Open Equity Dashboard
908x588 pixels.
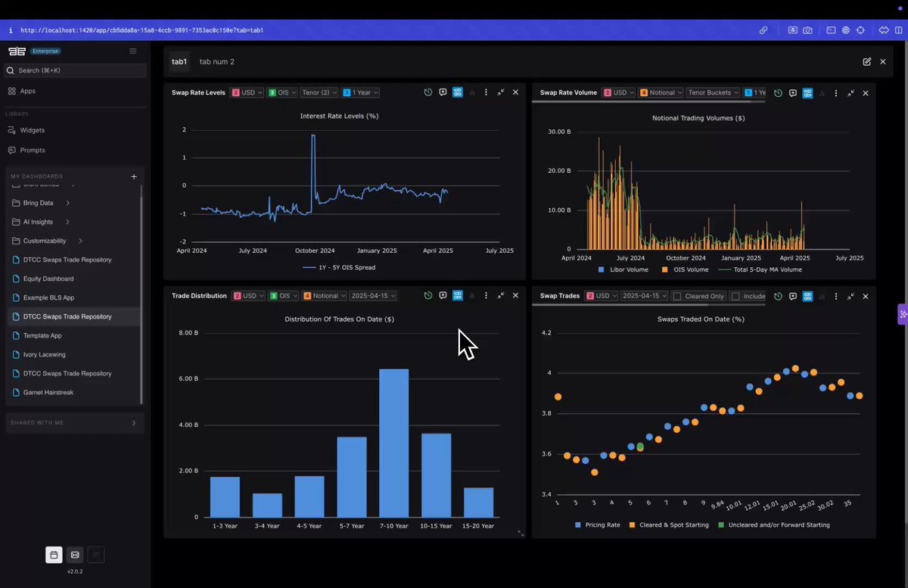[48, 278]
